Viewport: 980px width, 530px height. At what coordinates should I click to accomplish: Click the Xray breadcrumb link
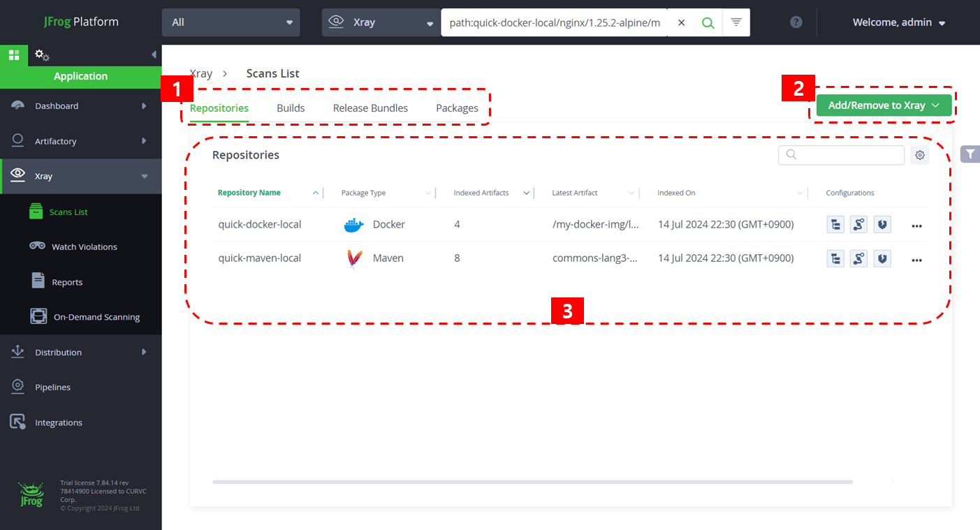point(201,73)
